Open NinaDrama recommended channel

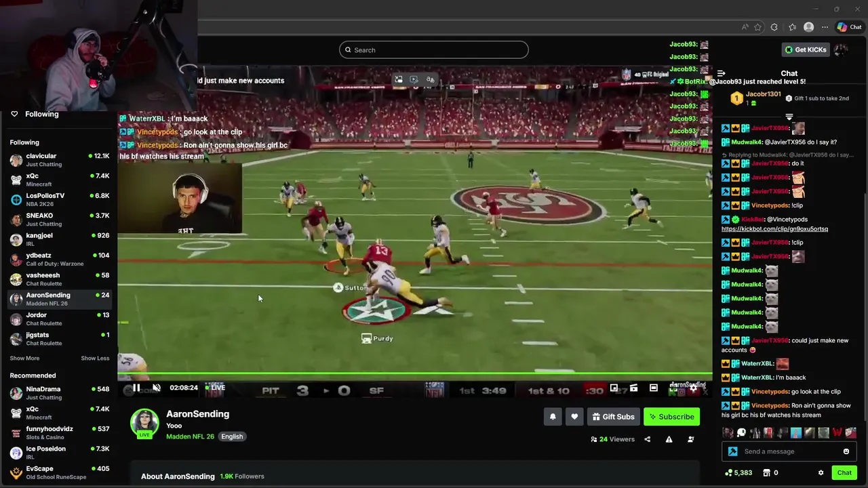pyautogui.click(x=59, y=393)
